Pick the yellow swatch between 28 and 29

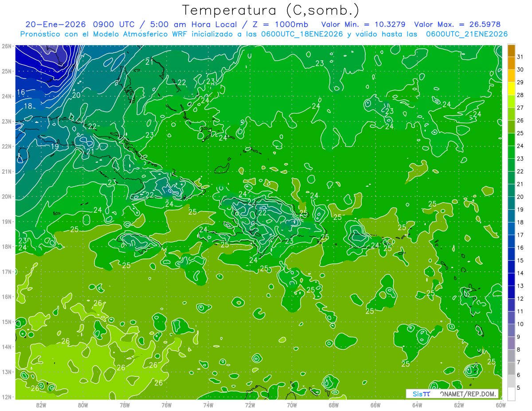511,89
